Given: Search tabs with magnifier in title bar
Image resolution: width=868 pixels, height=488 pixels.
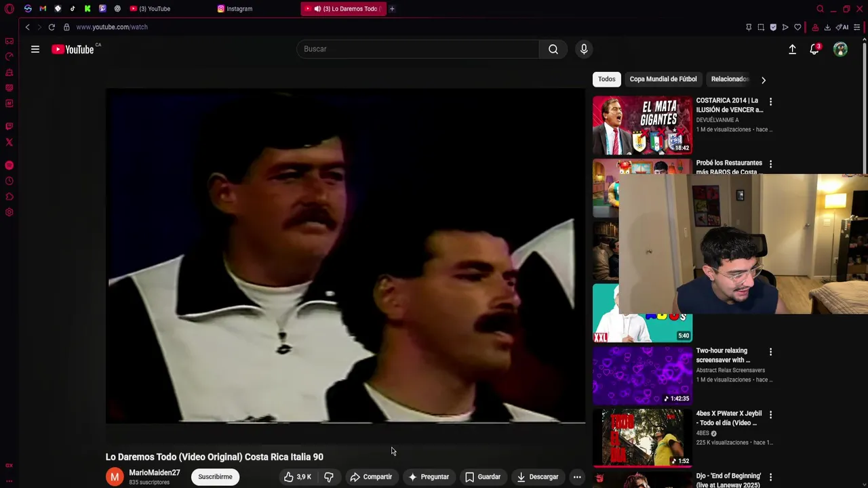Looking at the screenshot, I should click(x=820, y=9).
